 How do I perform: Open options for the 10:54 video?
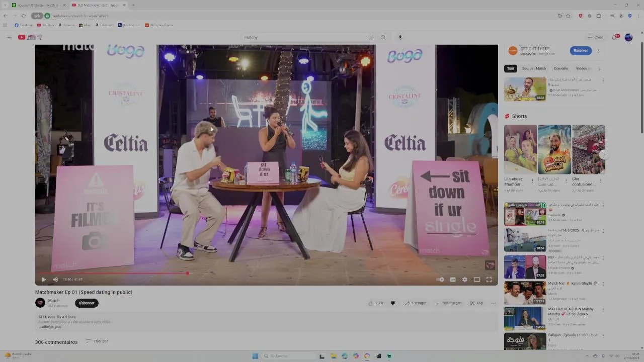click(x=603, y=232)
